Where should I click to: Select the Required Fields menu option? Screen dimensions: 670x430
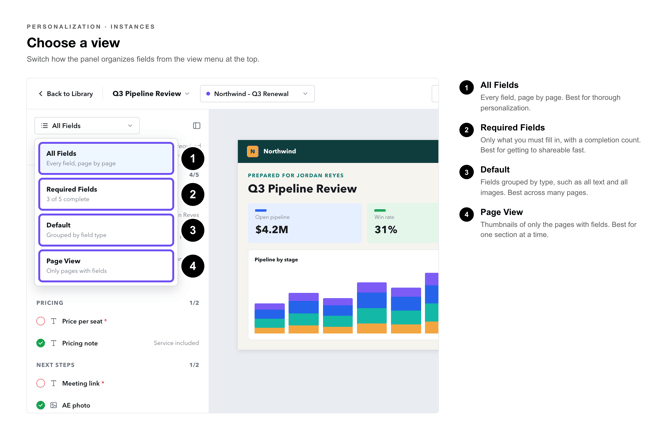tap(106, 194)
